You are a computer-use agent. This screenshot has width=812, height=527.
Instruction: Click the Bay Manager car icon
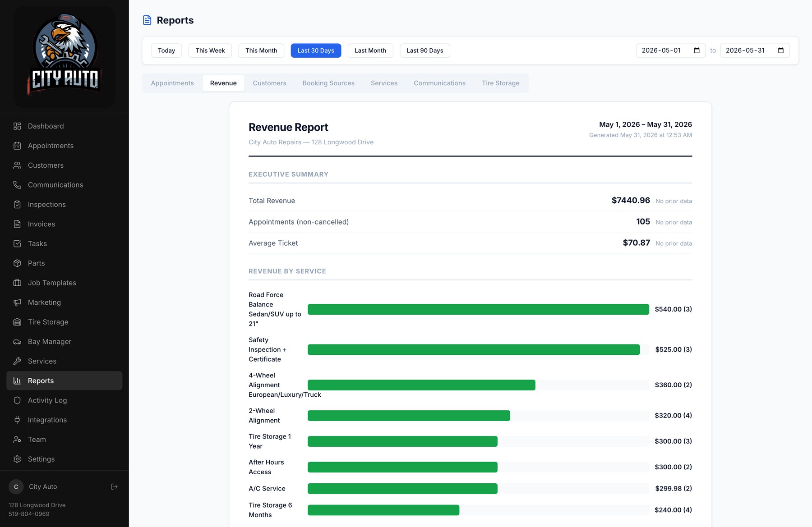[x=17, y=342]
